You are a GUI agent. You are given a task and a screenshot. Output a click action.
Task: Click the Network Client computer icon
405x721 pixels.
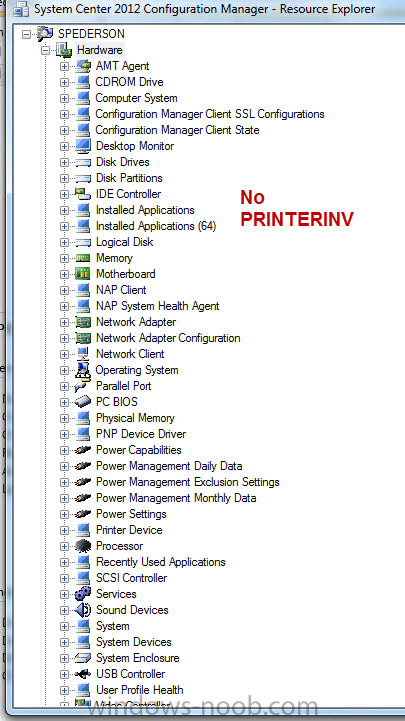(83, 354)
